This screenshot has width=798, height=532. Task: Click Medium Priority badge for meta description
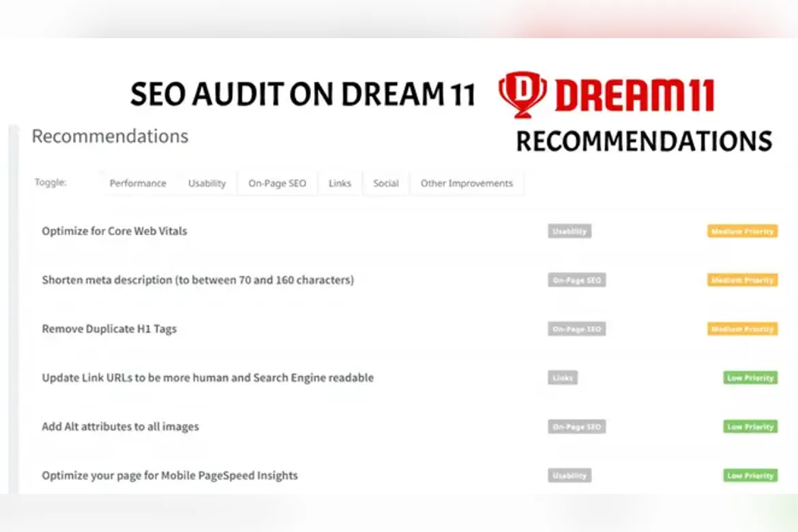[743, 280]
